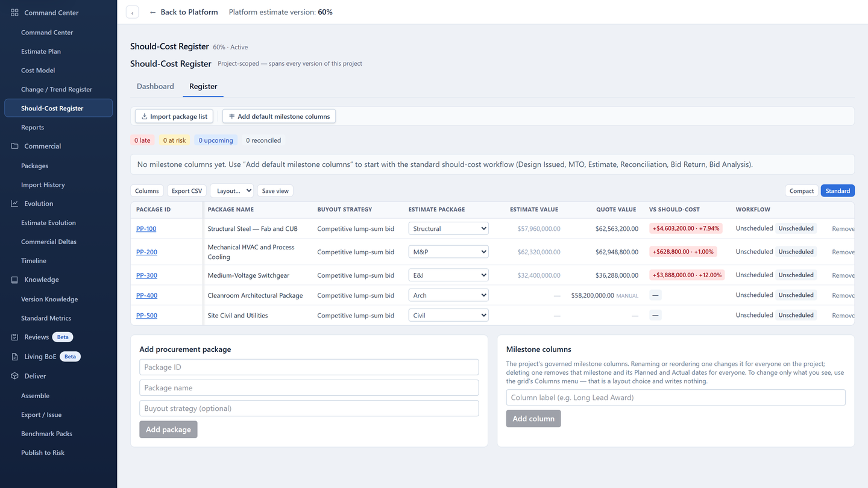Click the Add column button
This screenshot has height=488, width=868.
(533, 419)
